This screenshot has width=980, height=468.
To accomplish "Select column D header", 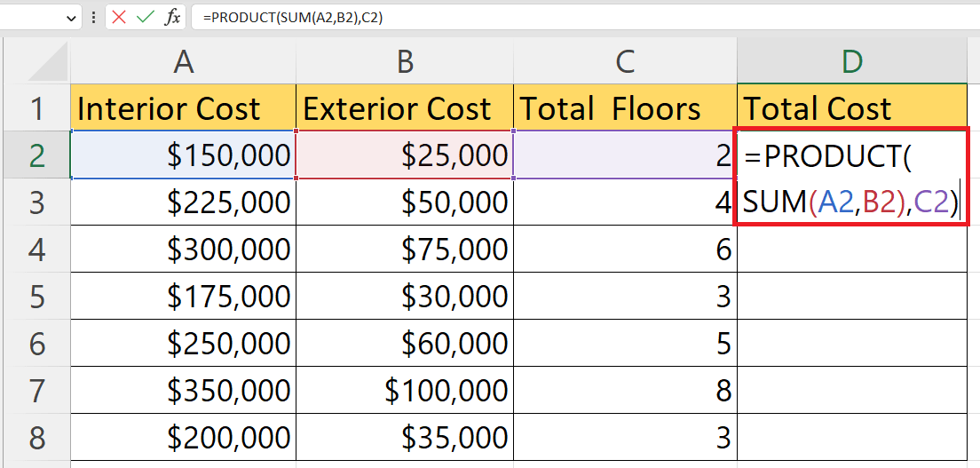I will click(852, 61).
